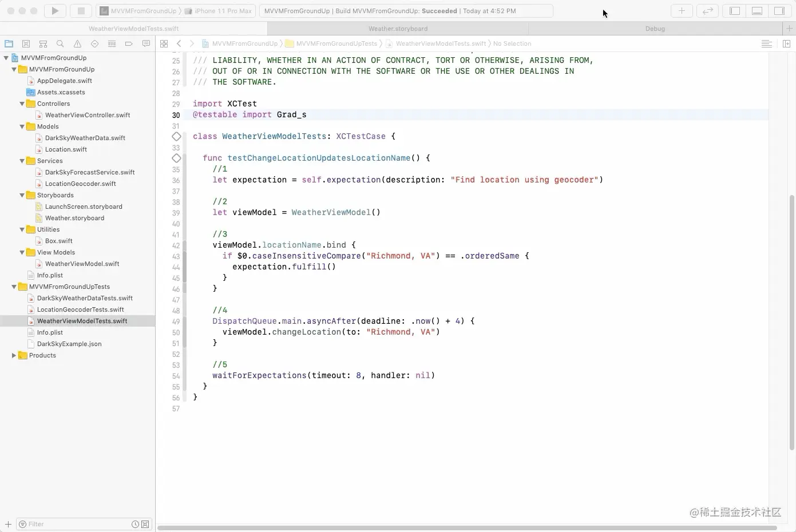Click the build Succeeded activity status
The image size is (796, 532).
click(x=406, y=11)
